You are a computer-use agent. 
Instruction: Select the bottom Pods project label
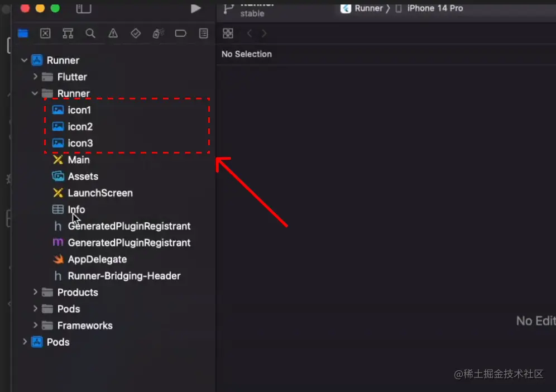click(x=58, y=342)
